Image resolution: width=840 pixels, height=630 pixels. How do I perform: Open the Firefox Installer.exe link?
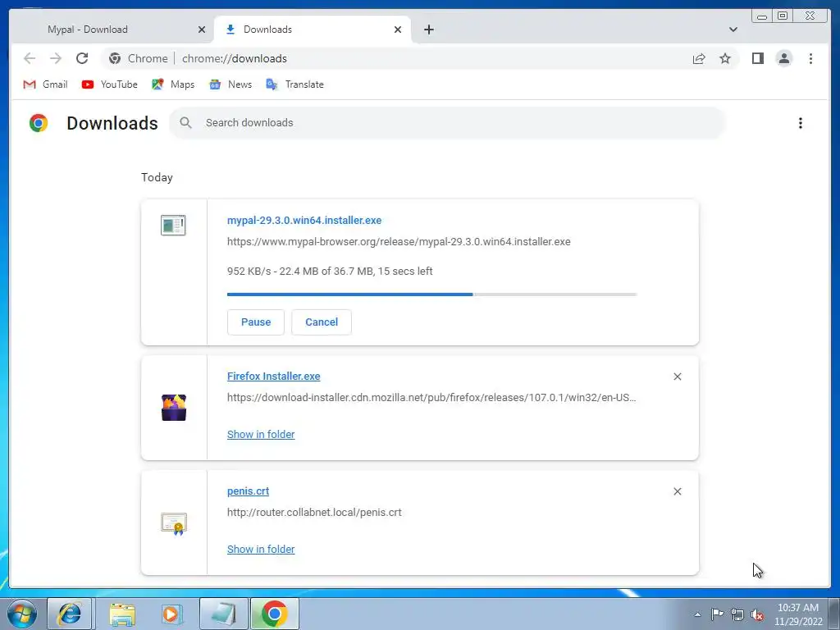pos(274,376)
